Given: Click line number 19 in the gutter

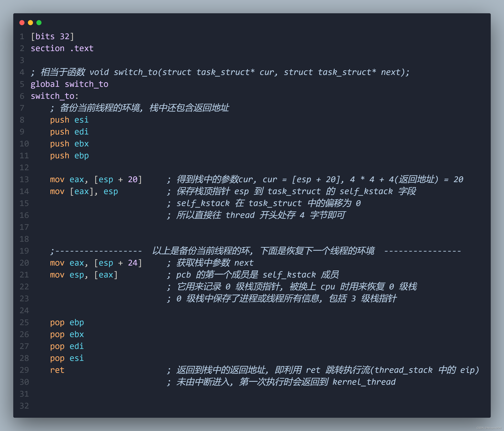Looking at the screenshot, I should click(24, 251).
